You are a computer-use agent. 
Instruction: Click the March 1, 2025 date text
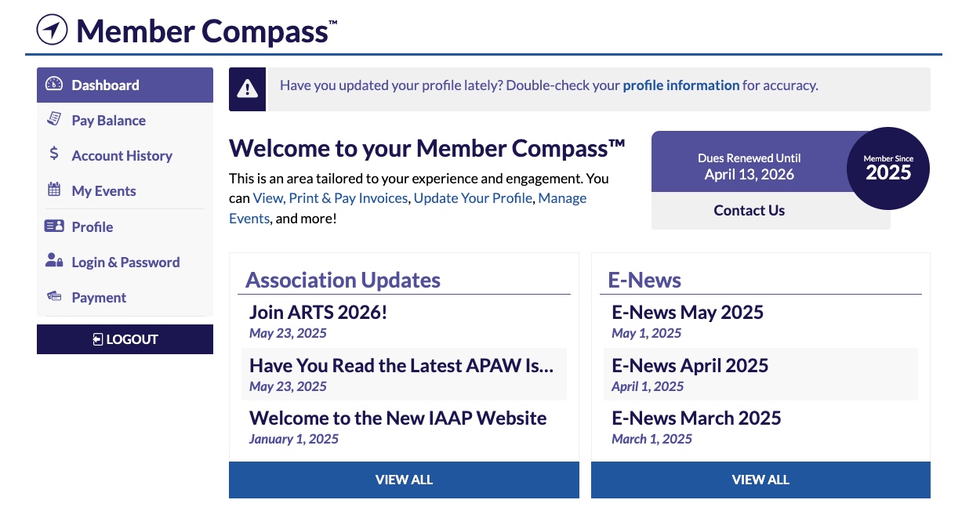pyautogui.click(x=652, y=439)
